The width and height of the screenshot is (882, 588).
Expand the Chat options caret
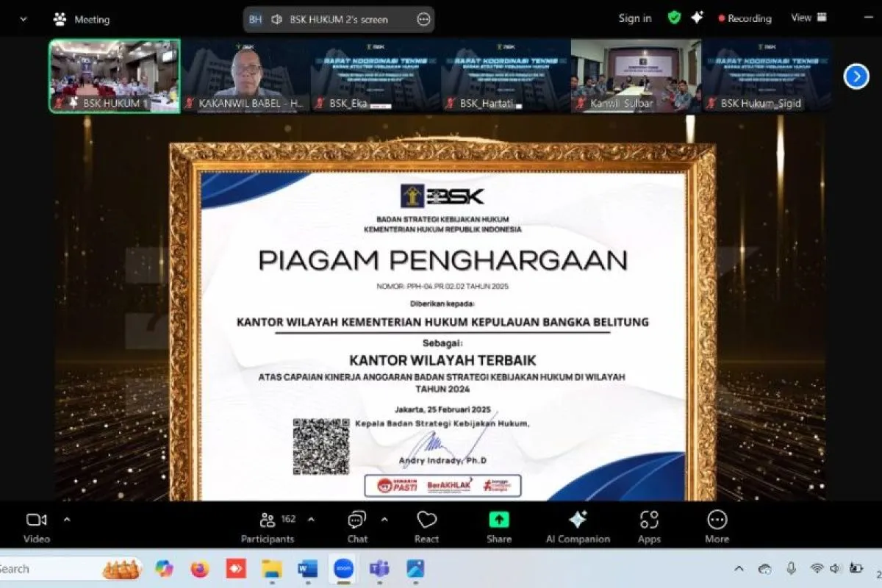pyautogui.click(x=384, y=520)
